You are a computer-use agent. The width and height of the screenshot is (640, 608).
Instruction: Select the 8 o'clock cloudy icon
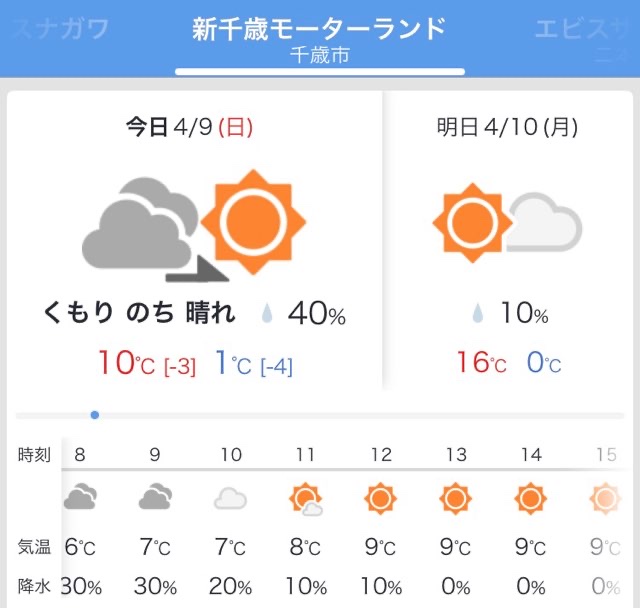tap(80, 496)
